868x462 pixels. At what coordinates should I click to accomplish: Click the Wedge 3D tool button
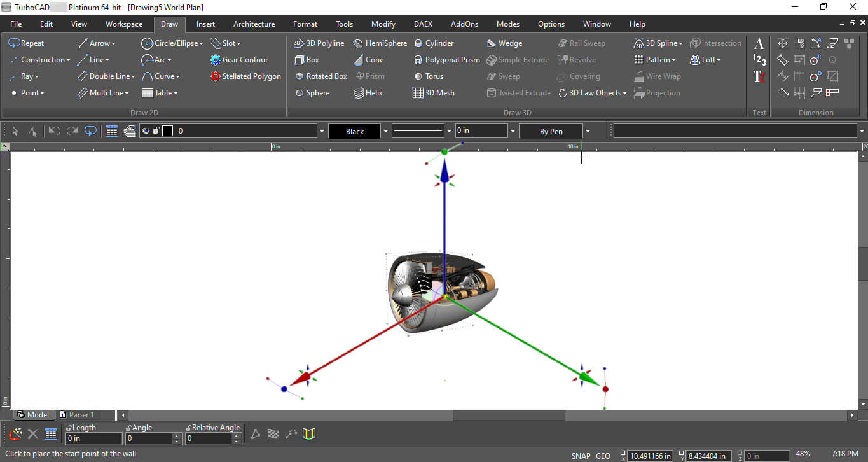point(504,43)
